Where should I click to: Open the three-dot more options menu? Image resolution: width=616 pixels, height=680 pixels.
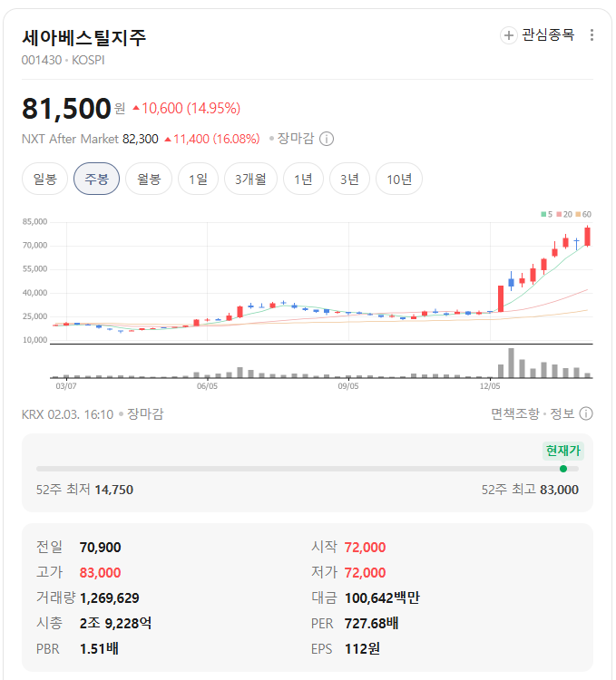tap(592, 35)
